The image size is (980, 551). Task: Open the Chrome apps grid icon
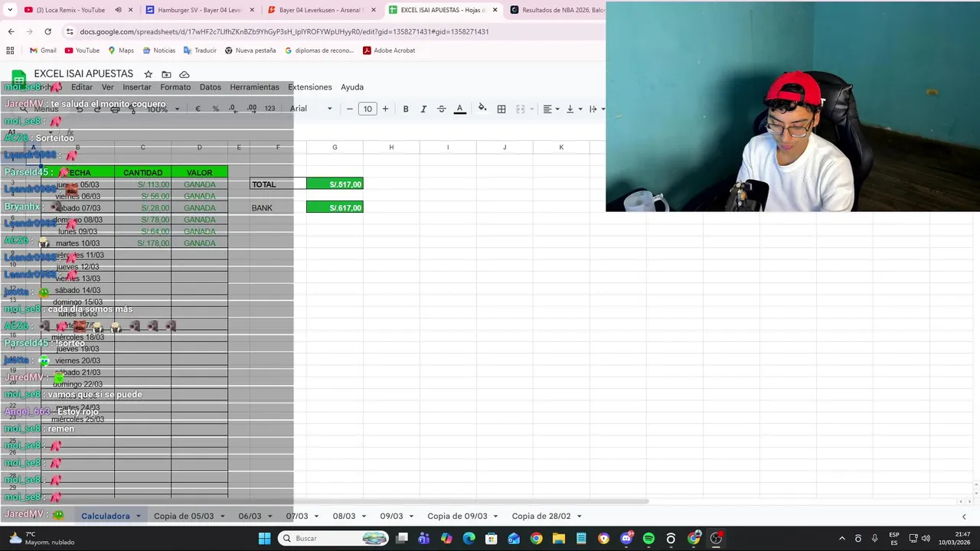click(10, 51)
